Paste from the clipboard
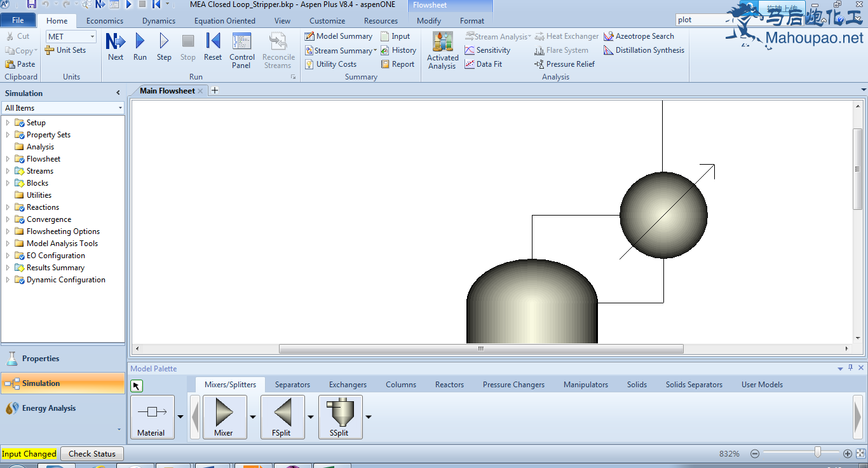 pyautogui.click(x=20, y=64)
